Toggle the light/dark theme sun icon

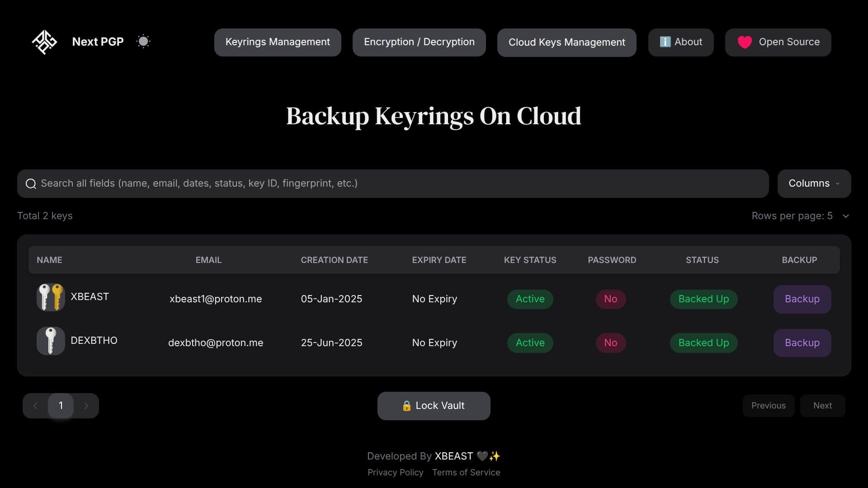click(x=143, y=42)
